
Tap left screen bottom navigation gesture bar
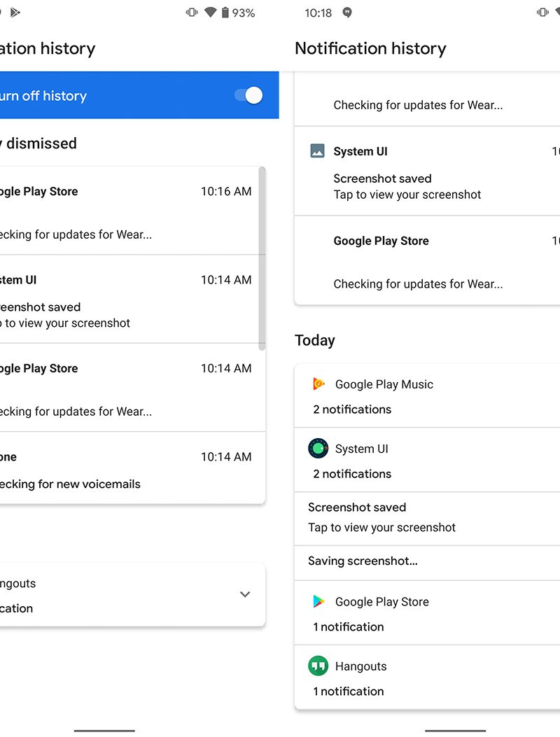(x=104, y=731)
